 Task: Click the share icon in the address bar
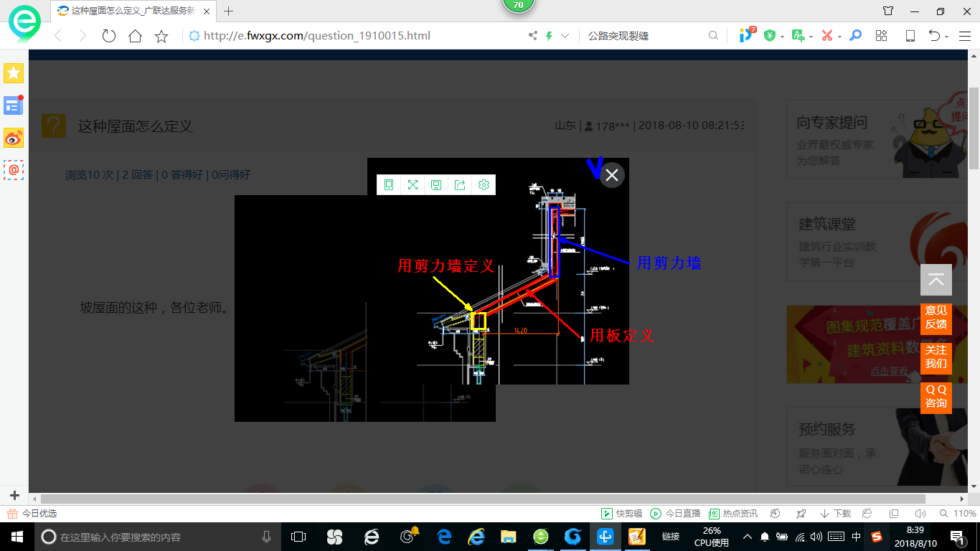coord(532,36)
